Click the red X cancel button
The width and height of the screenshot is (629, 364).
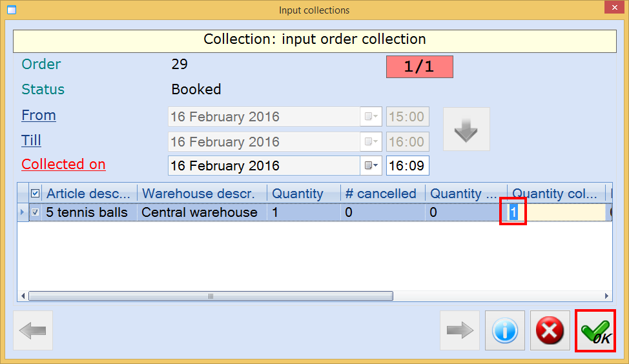[x=550, y=331]
